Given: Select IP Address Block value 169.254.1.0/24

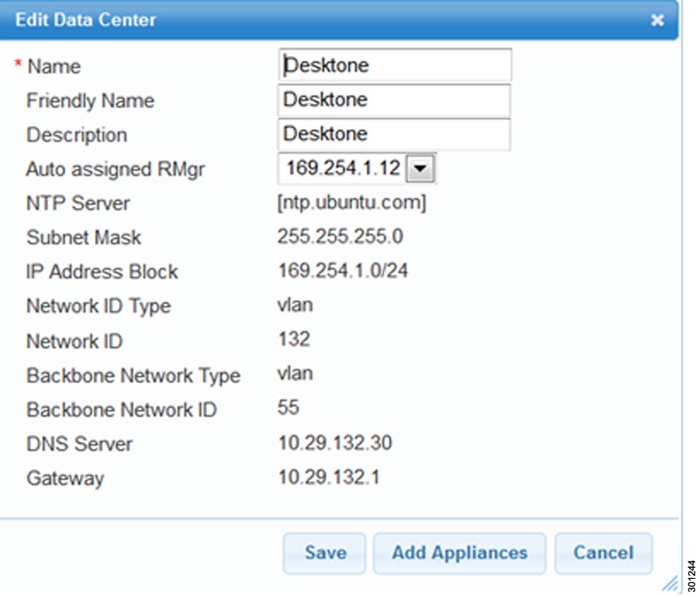Looking at the screenshot, I should pos(343,271).
